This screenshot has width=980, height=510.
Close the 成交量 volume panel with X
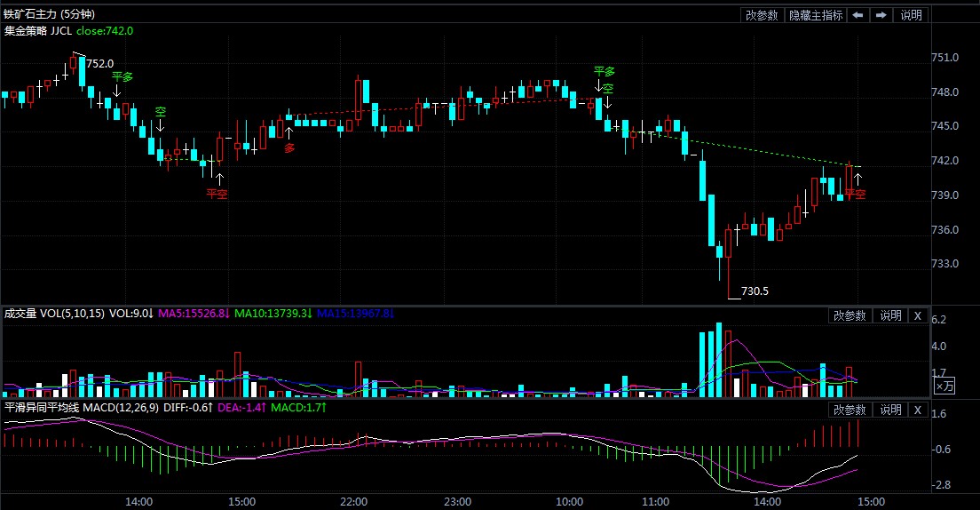pos(918,316)
